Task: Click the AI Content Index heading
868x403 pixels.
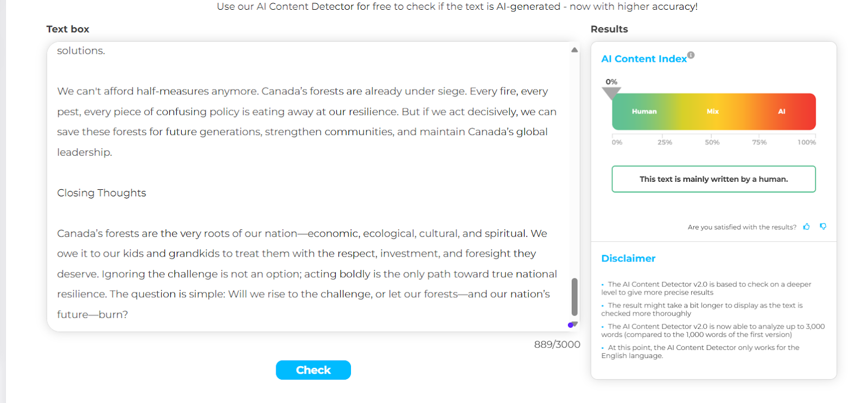Action: pyautogui.click(x=644, y=59)
